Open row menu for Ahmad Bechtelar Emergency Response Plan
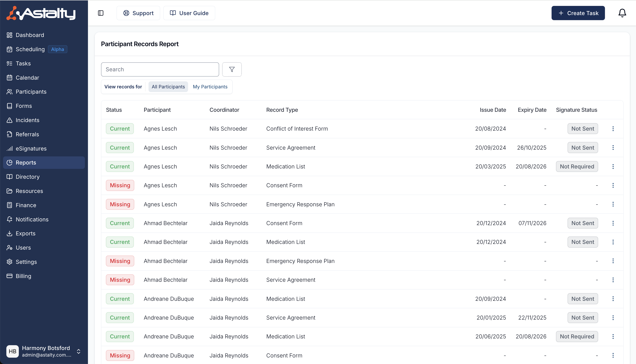 pos(613,261)
